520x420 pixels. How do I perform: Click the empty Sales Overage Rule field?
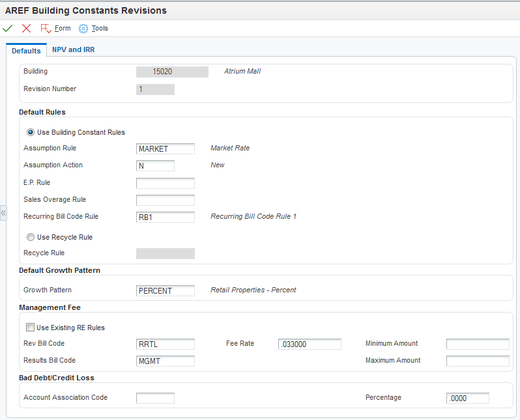tap(165, 200)
